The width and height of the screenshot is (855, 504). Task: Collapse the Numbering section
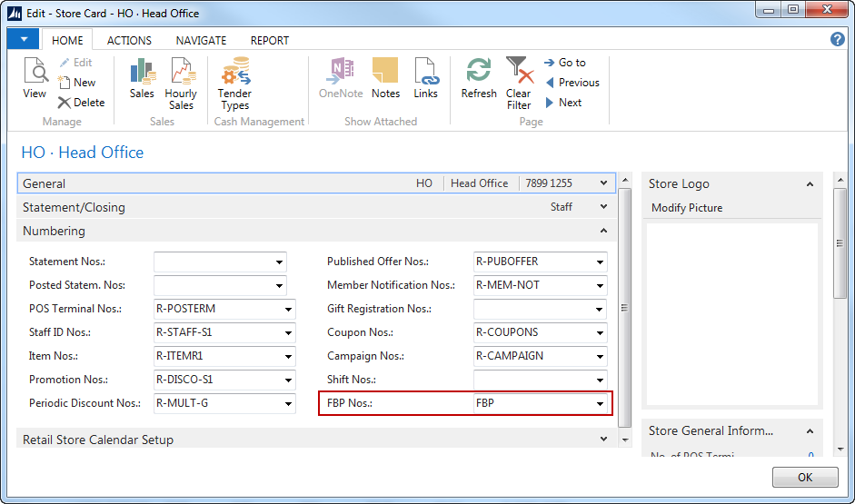click(x=604, y=231)
